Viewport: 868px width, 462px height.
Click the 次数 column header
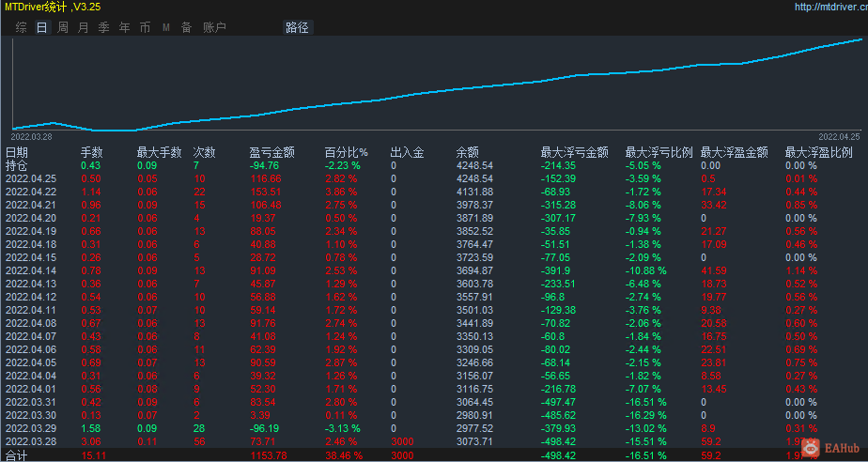pyautogui.click(x=204, y=152)
